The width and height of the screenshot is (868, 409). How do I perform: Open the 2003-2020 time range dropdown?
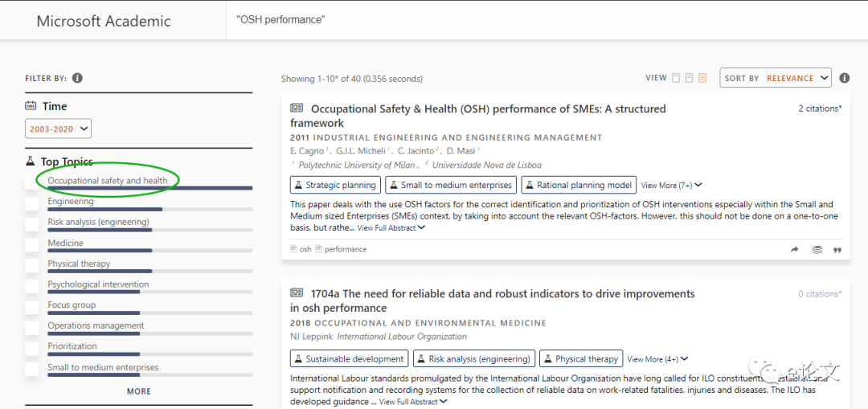[58, 129]
